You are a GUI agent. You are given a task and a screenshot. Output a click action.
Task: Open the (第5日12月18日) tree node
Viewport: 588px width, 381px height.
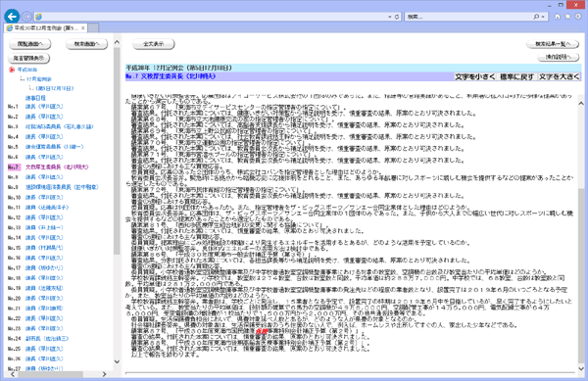point(55,88)
